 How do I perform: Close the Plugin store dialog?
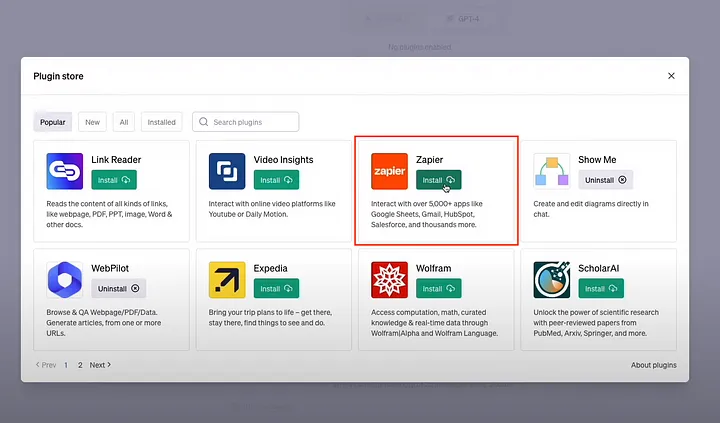(671, 76)
